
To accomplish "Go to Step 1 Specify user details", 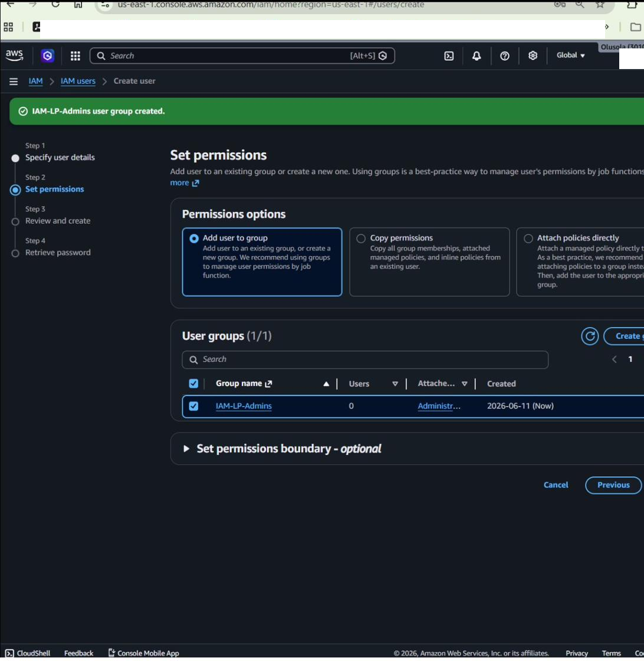I will [60, 158].
